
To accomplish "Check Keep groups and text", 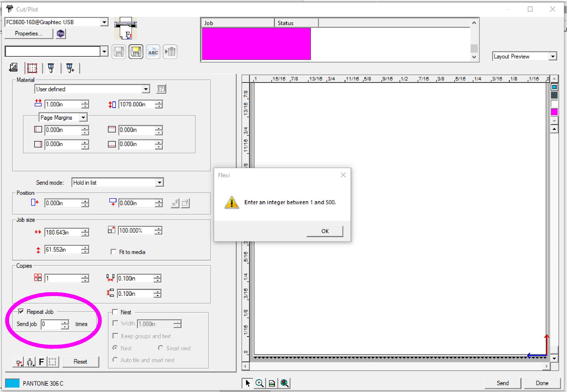I will tap(115, 336).
